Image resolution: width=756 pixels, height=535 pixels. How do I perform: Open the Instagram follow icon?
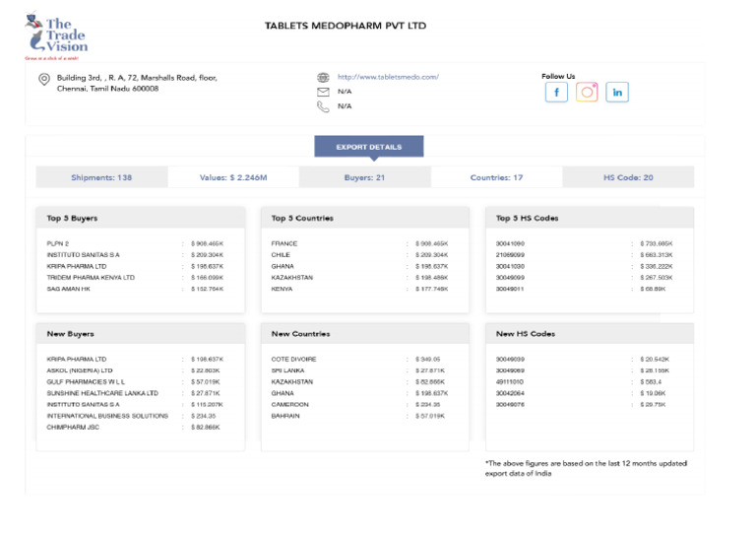tap(587, 93)
